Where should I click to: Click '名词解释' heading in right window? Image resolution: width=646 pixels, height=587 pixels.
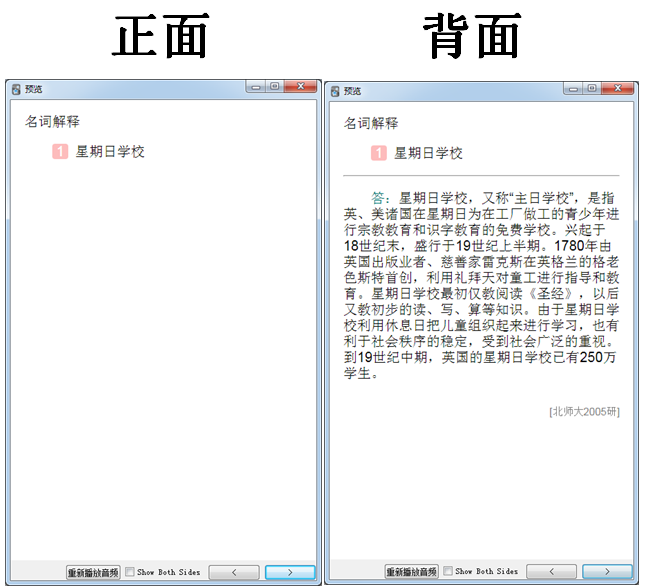click(371, 123)
